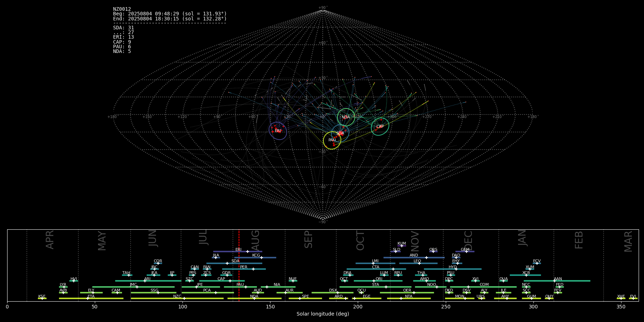
Task: Click the 150 tick on solar longitude axis
Action: (x=270, y=307)
